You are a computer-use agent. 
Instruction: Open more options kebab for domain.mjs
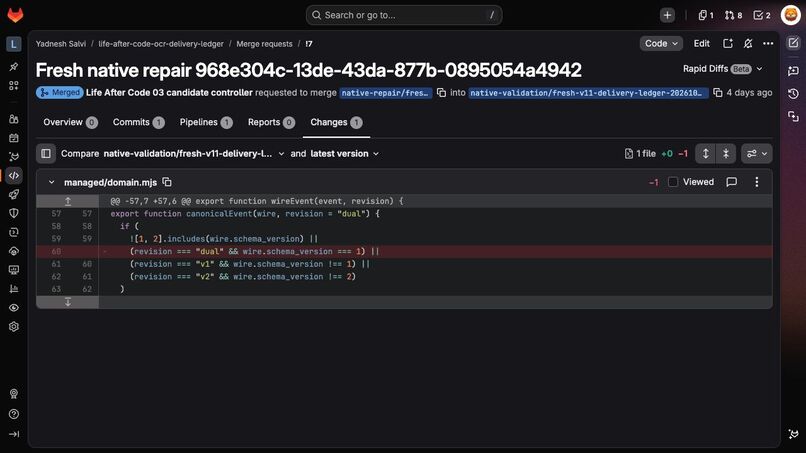tap(757, 182)
